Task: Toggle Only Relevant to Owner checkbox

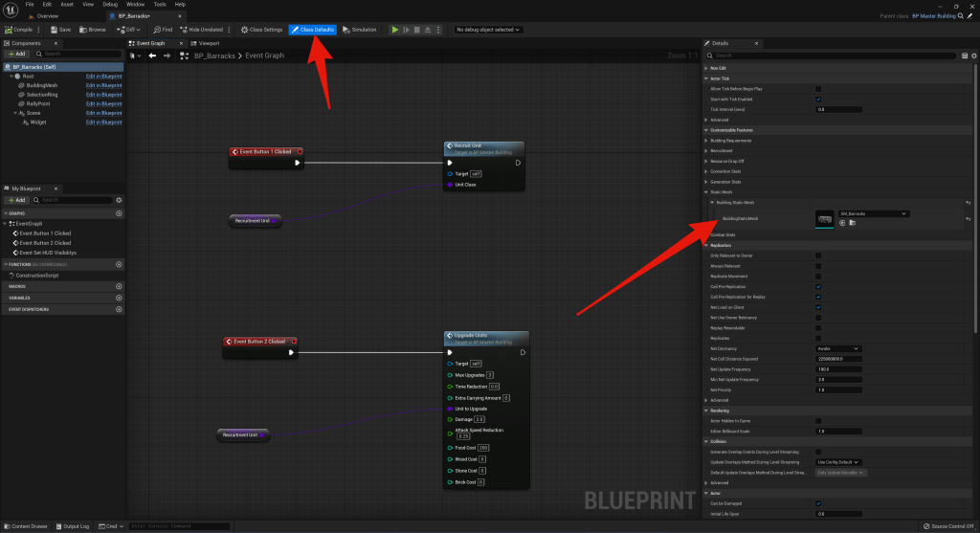Action: click(818, 255)
